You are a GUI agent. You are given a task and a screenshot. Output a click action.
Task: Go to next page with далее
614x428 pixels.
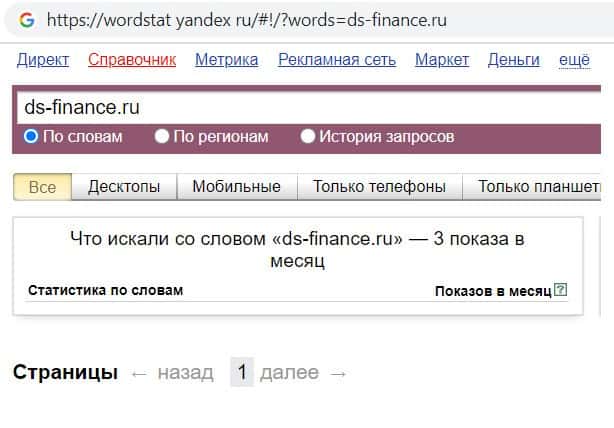289,372
